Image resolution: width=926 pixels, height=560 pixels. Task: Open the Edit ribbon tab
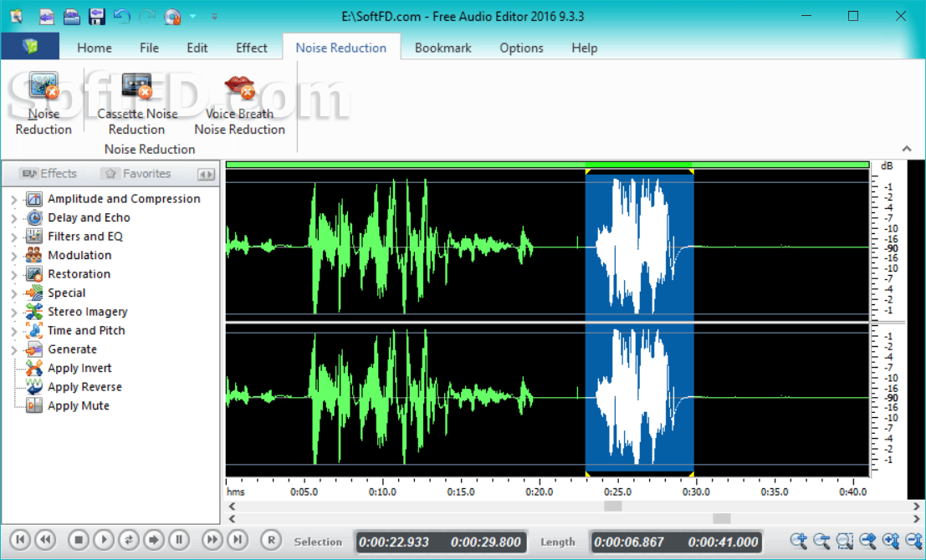[x=197, y=48]
